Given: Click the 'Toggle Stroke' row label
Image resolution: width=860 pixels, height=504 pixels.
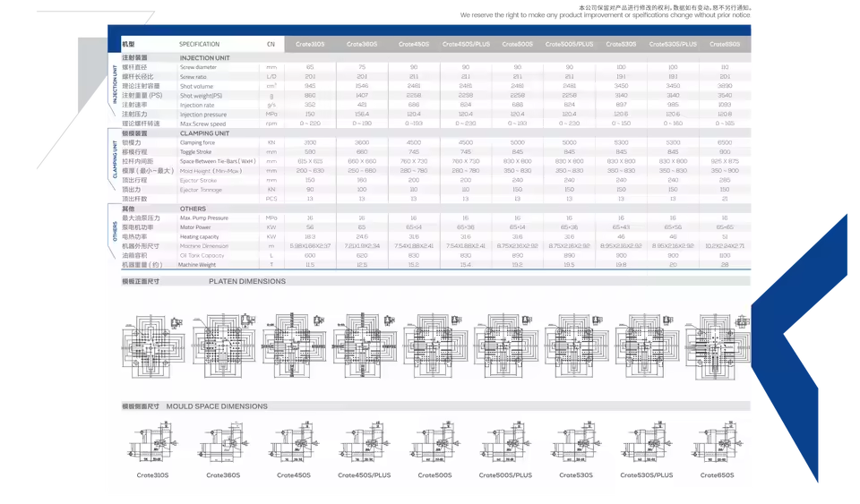Looking at the screenshot, I should pos(196,152).
